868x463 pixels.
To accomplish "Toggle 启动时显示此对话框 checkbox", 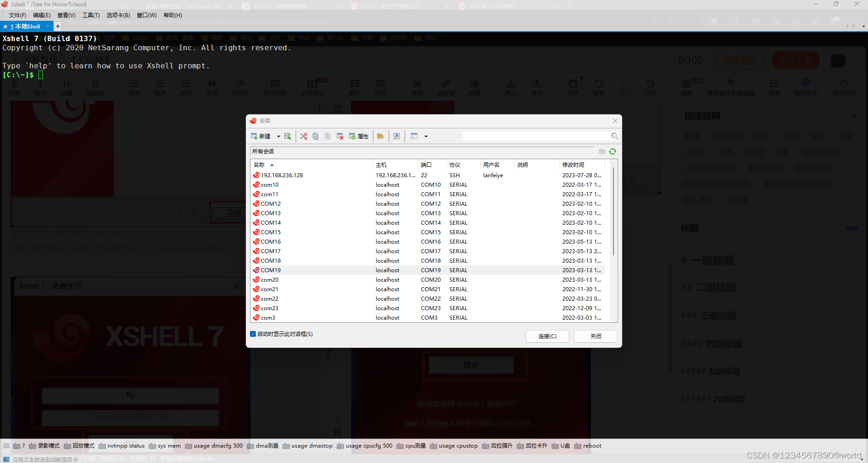I will pos(253,334).
